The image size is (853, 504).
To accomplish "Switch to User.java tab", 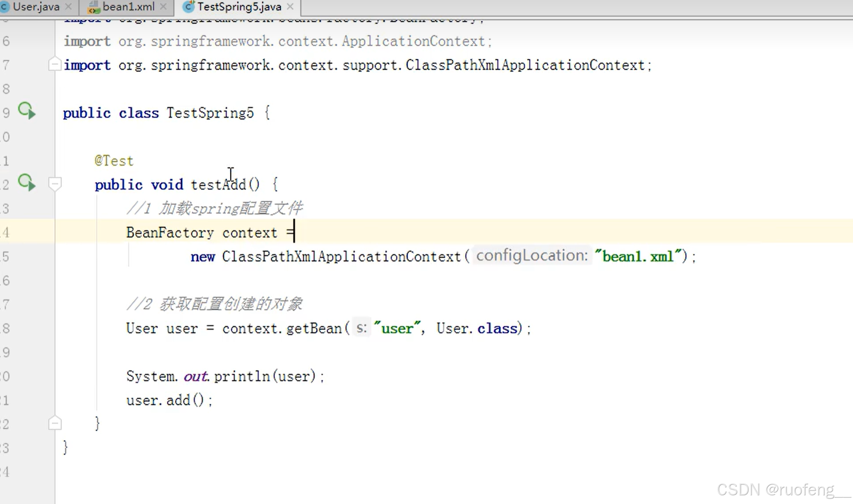I will click(36, 7).
